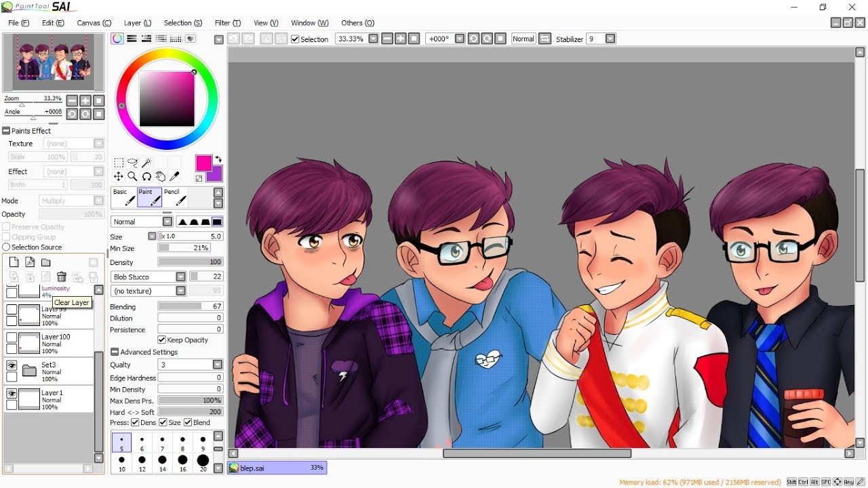The image size is (868, 488).
Task: Show the Swatches panel
Action: click(x=176, y=39)
